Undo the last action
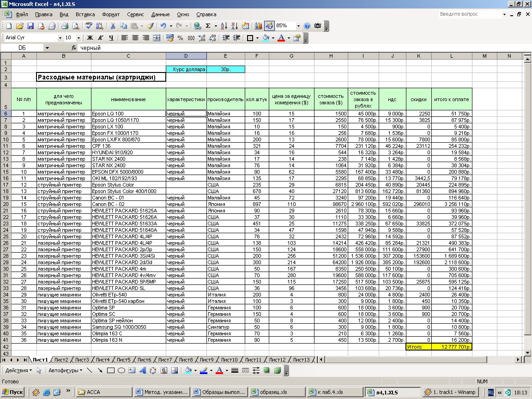The width and height of the screenshot is (532, 399). click(163, 26)
